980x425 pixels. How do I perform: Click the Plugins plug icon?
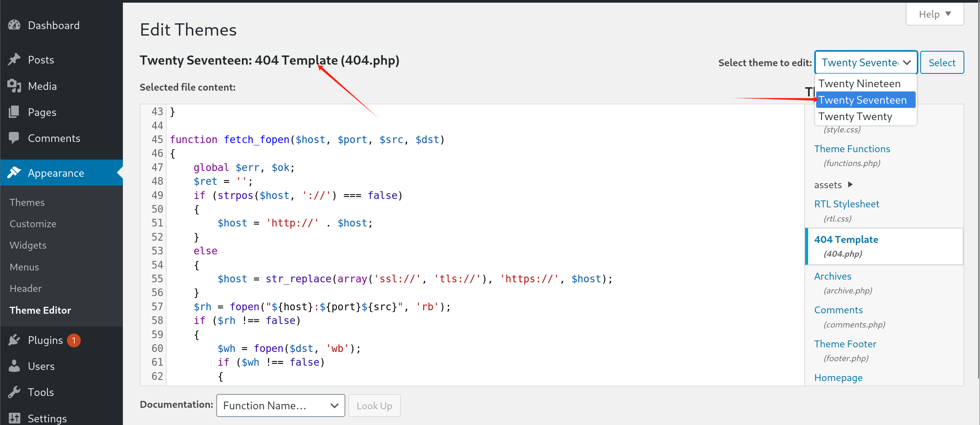pos(14,340)
